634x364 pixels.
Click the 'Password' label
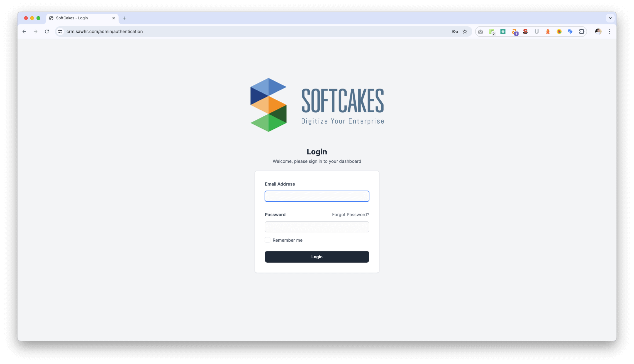[x=275, y=214]
